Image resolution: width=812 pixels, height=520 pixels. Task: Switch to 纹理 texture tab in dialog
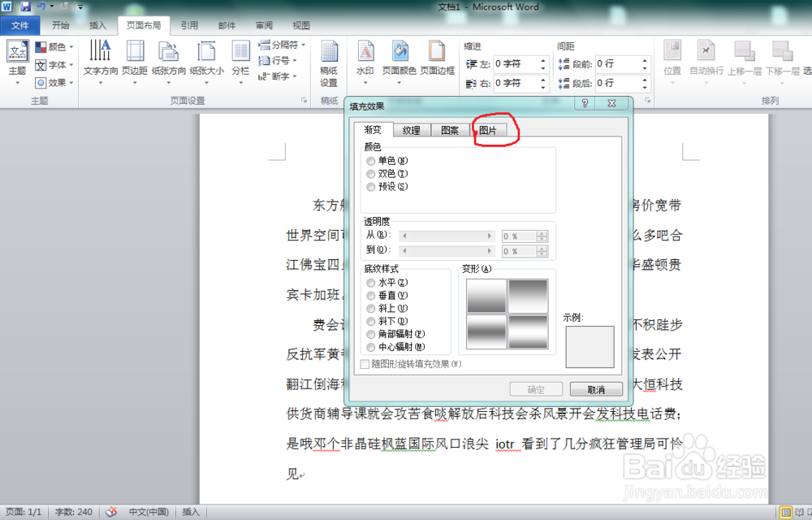[412, 131]
